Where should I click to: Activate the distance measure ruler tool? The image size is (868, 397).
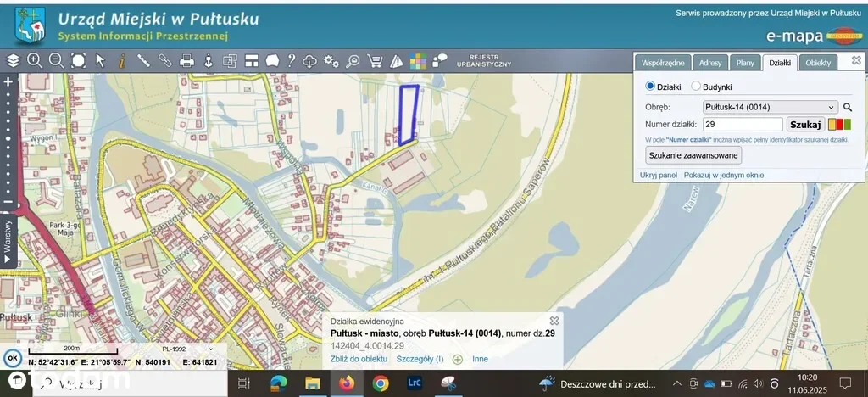(x=143, y=60)
